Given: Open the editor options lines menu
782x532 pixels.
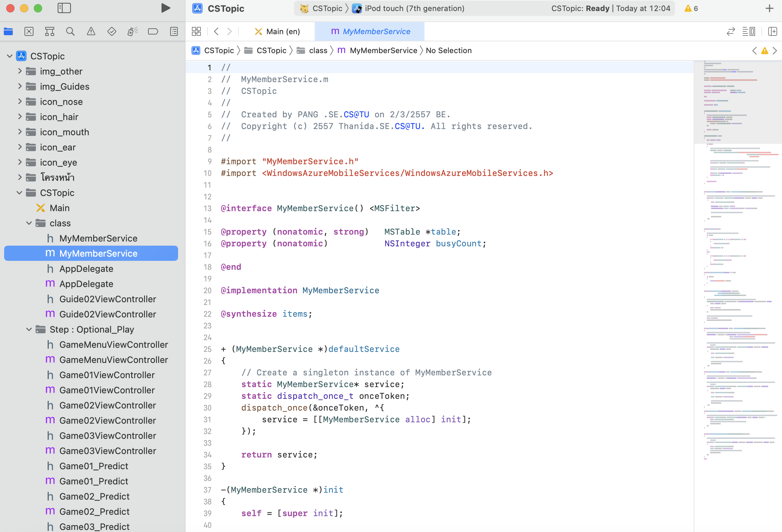Looking at the screenshot, I should pyautogui.click(x=749, y=32).
